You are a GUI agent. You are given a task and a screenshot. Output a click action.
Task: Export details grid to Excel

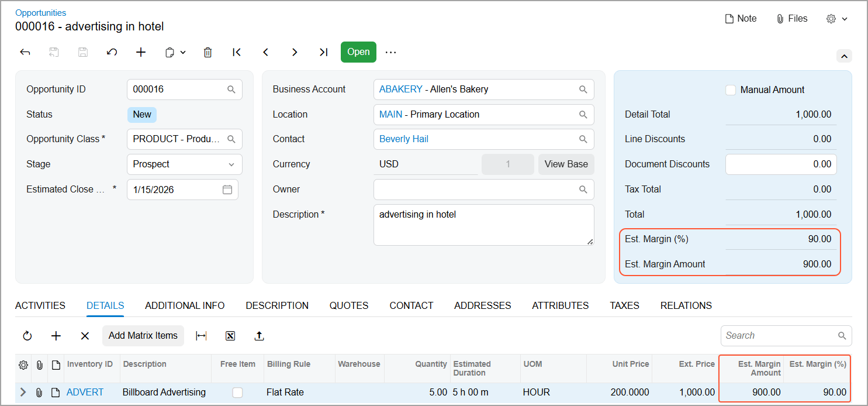coord(230,336)
